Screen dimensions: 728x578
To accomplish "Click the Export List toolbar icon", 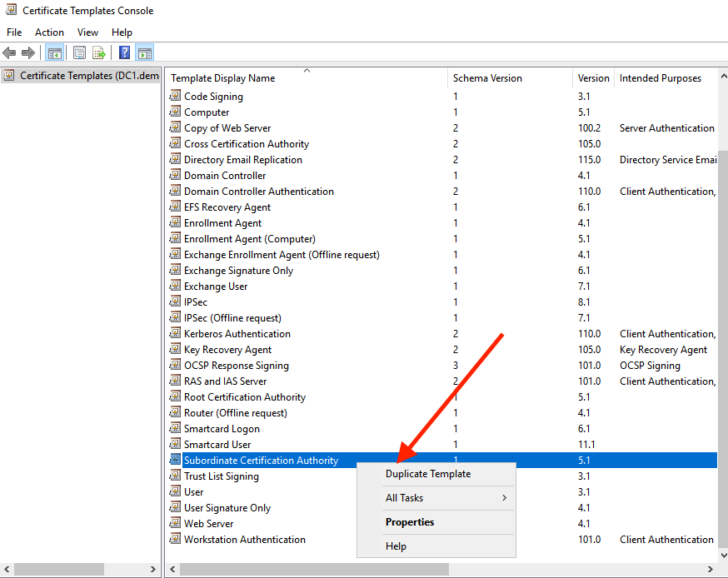I will click(99, 52).
